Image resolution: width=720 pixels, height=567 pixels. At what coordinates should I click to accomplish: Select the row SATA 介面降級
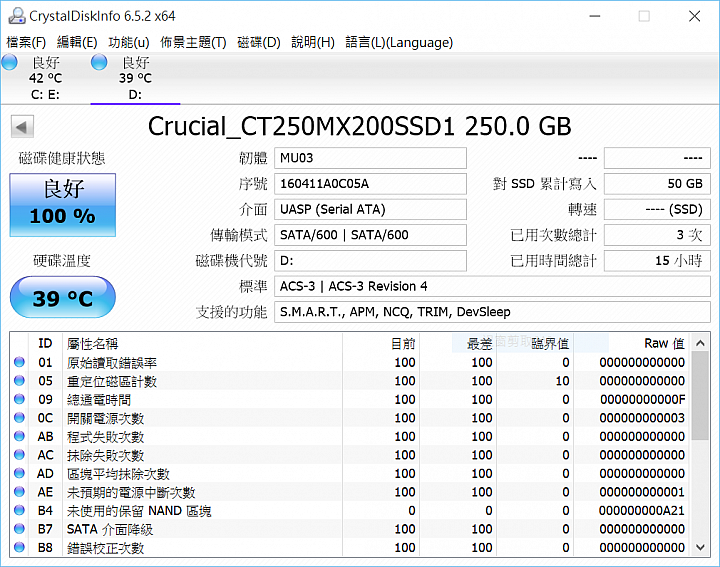click(x=350, y=529)
